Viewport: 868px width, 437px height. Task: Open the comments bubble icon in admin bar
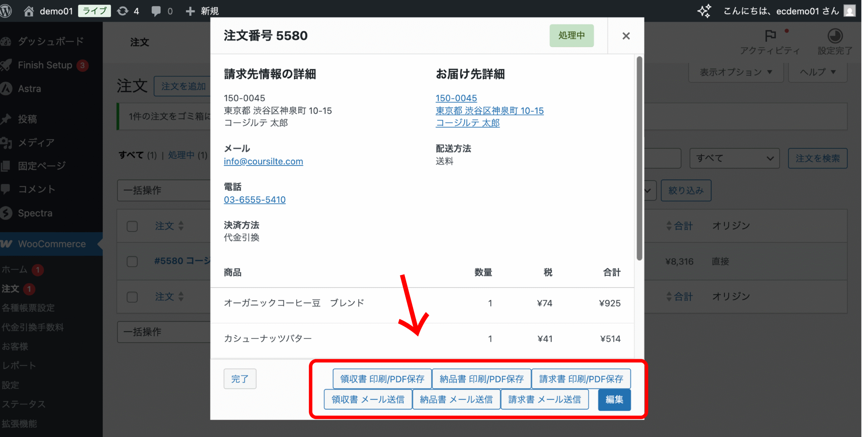click(x=157, y=11)
